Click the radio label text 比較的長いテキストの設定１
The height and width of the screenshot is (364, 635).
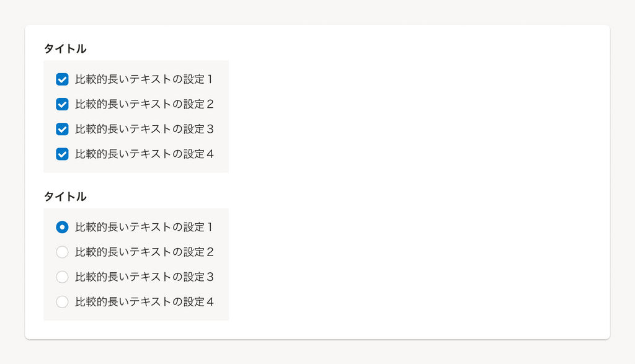coord(144,228)
